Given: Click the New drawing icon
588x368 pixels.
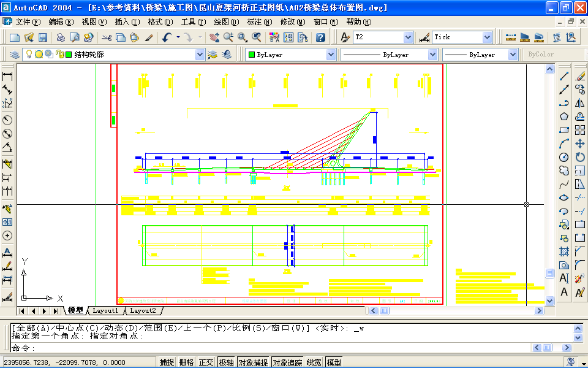Looking at the screenshot, I should tap(14, 37).
